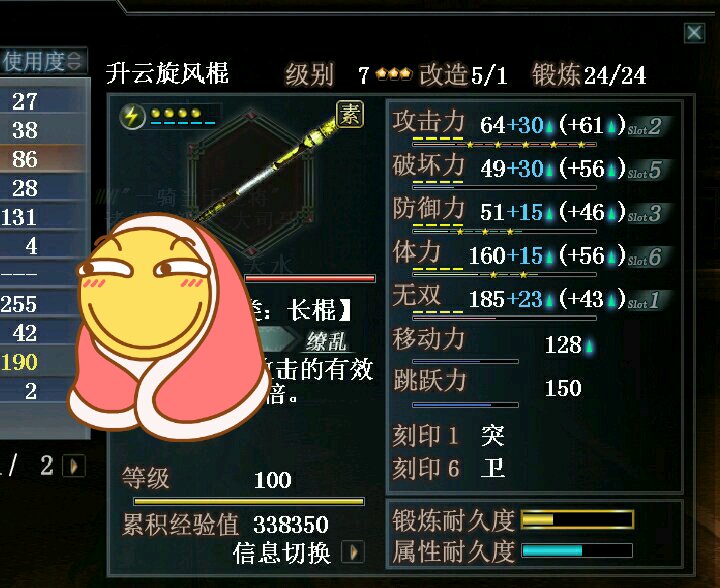Select the Slot 5 destruction power badge

[646, 170]
